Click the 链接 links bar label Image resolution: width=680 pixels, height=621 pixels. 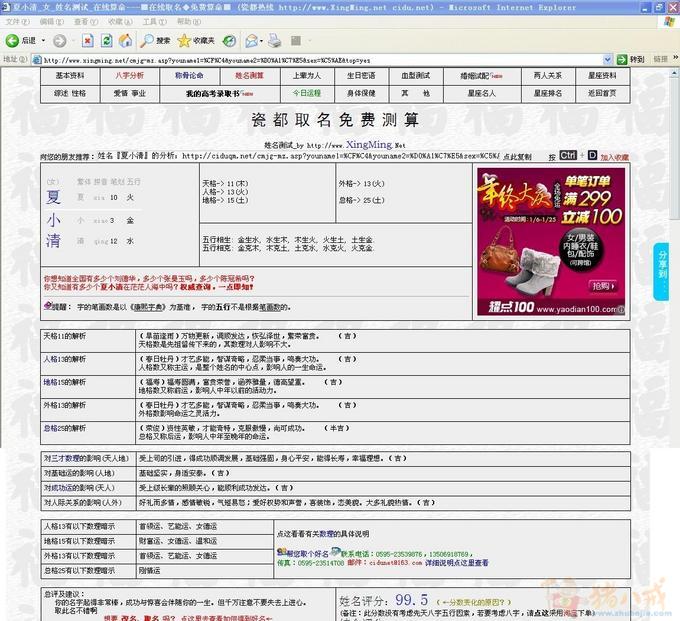pos(660,59)
